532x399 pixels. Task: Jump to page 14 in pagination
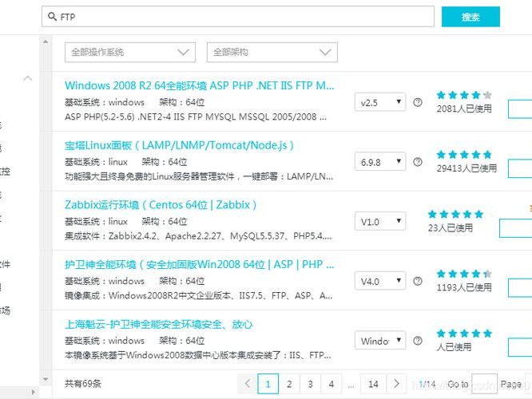pyautogui.click(x=373, y=384)
